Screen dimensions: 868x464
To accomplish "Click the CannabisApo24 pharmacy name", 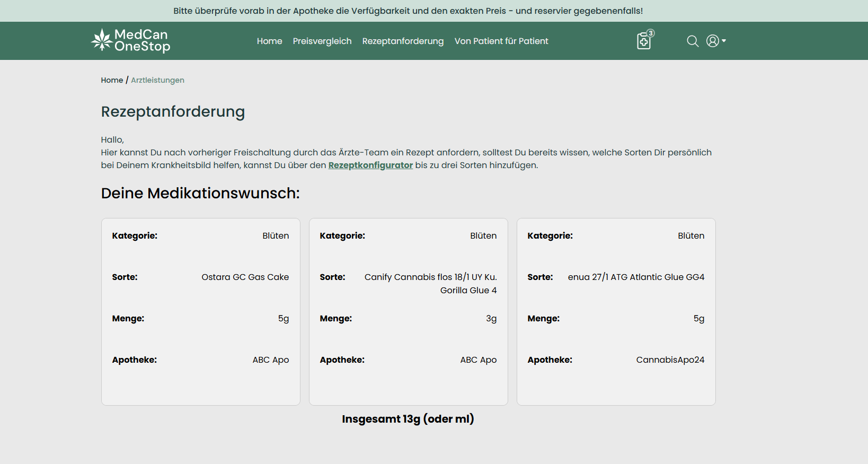I will coord(670,360).
